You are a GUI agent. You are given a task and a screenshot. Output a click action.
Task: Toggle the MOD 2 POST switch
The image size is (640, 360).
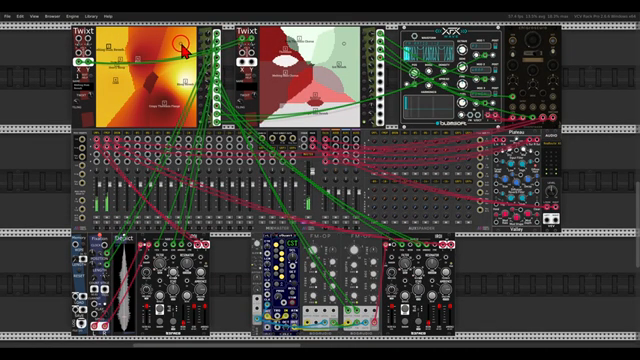click(x=495, y=70)
